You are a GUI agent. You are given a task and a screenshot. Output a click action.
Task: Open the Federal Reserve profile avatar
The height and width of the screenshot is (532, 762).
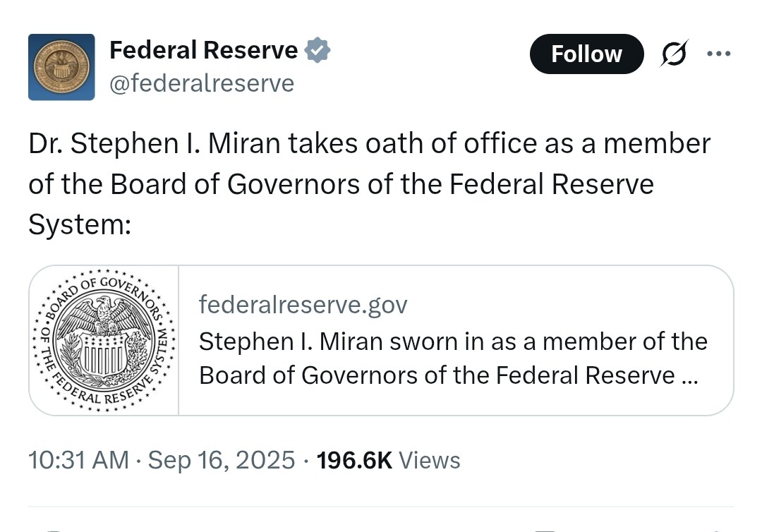coord(61,67)
